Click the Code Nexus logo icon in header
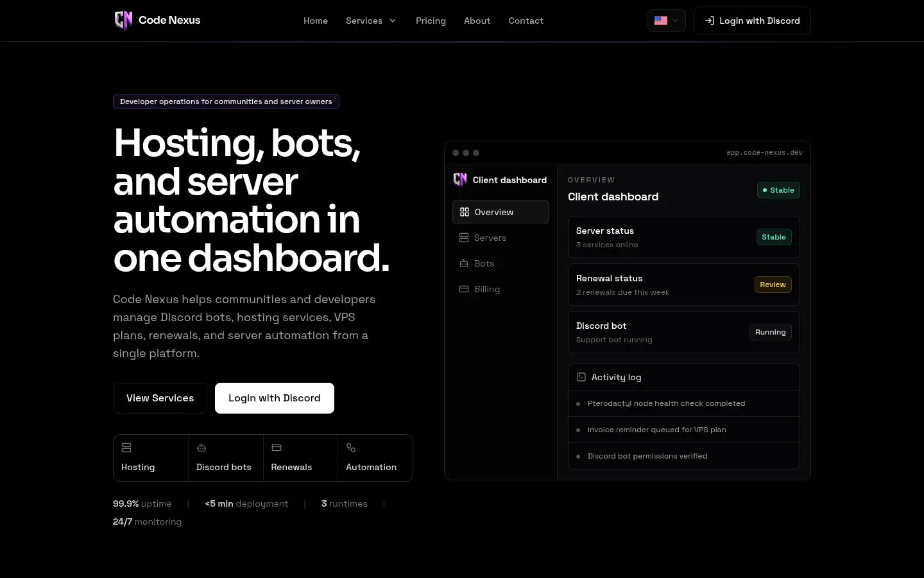The image size is (924, 578). pyautogui.click(x=123, y=21)
